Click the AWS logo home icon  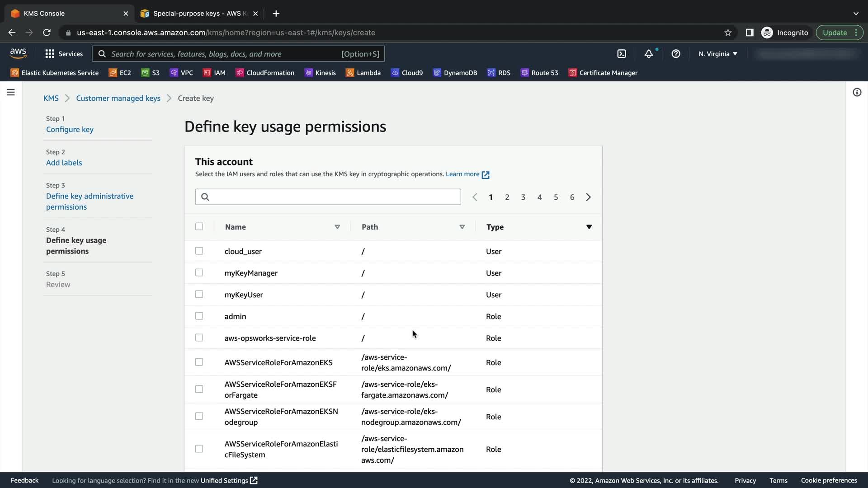click(18, 53)
